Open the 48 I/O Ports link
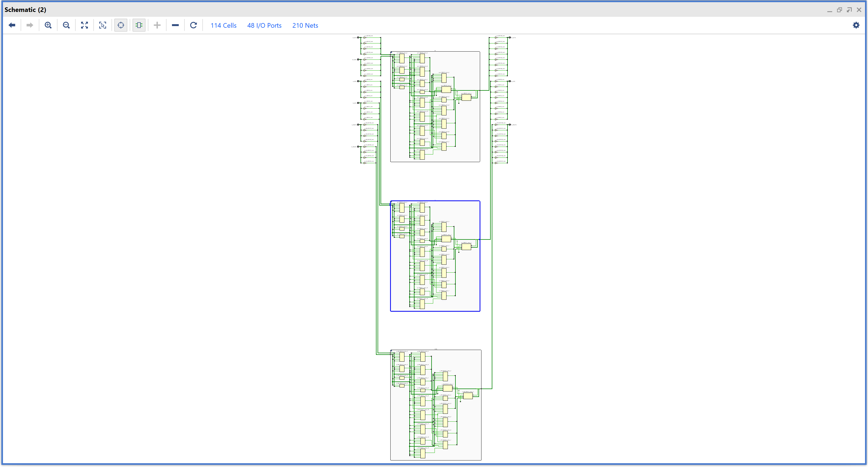 [264, 26]
